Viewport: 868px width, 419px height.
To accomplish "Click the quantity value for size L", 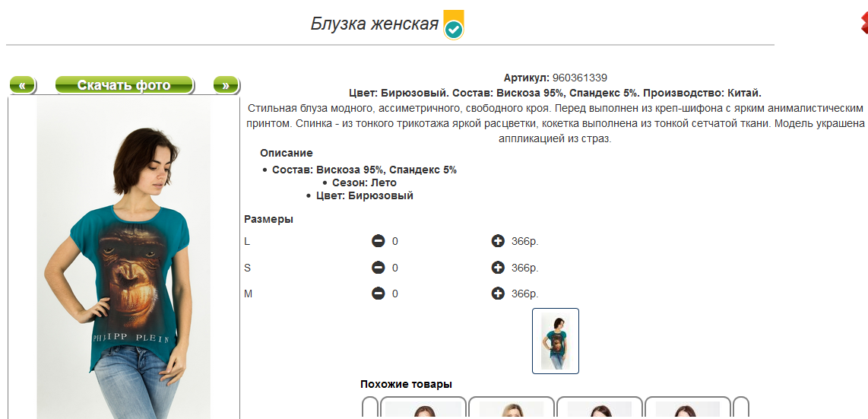I will coord(395,242).
